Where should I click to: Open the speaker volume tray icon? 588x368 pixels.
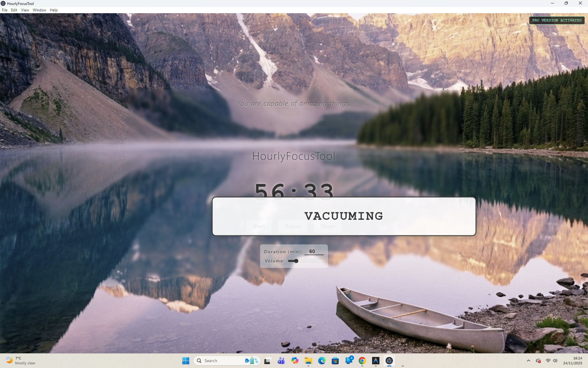pyautogui.click(x=555, y=361)
